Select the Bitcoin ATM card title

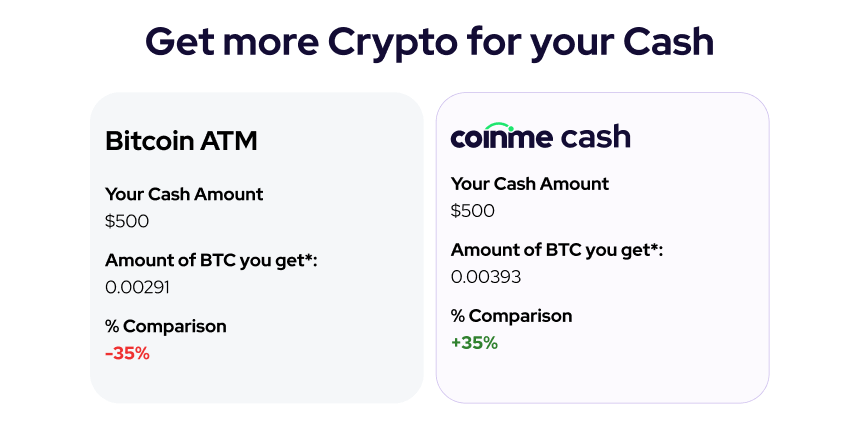tap(181, 141)
